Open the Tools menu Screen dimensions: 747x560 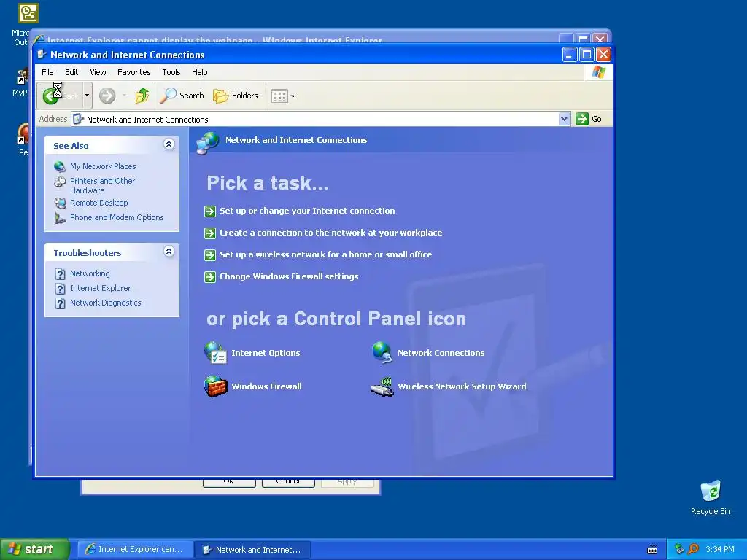click(171, 72)
